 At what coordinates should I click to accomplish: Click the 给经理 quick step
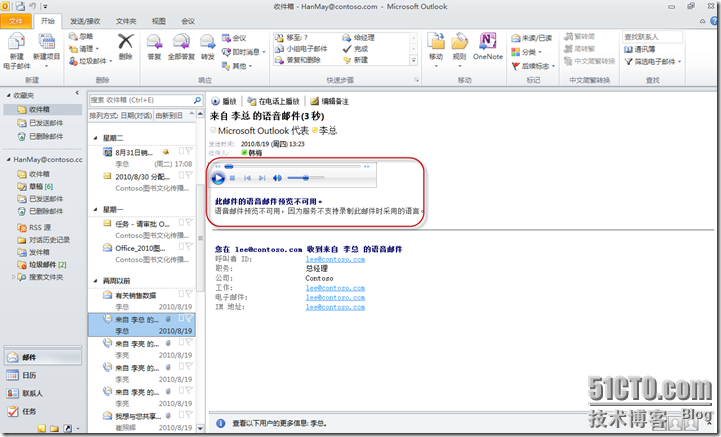[359, 38]
